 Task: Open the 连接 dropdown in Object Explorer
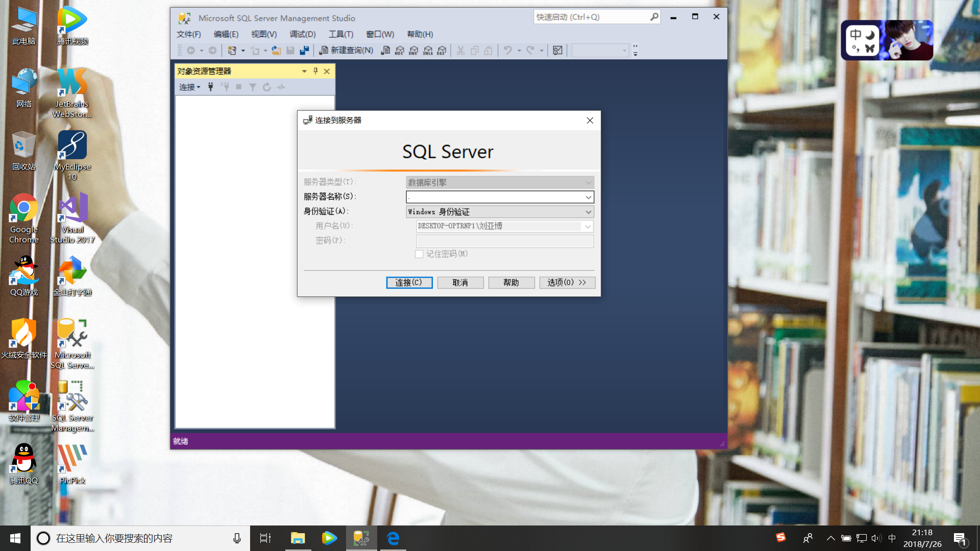pyautogui.click(x=189, y=87)
